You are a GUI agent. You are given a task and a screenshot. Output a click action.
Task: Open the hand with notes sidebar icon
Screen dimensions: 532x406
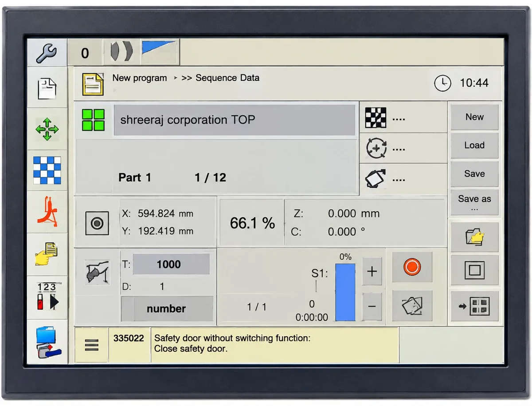pos(47,254)
